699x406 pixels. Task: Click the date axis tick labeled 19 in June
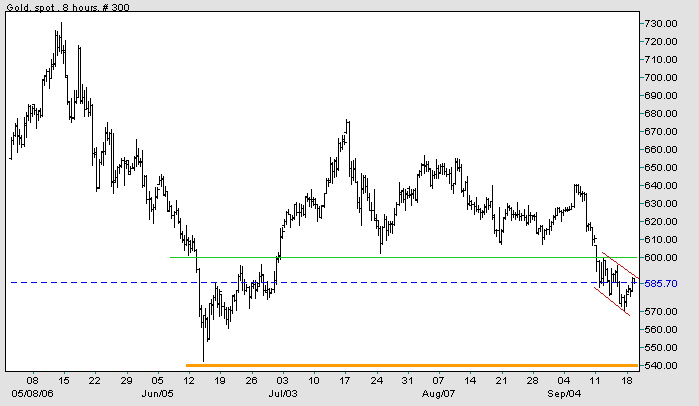pos(220,381)
